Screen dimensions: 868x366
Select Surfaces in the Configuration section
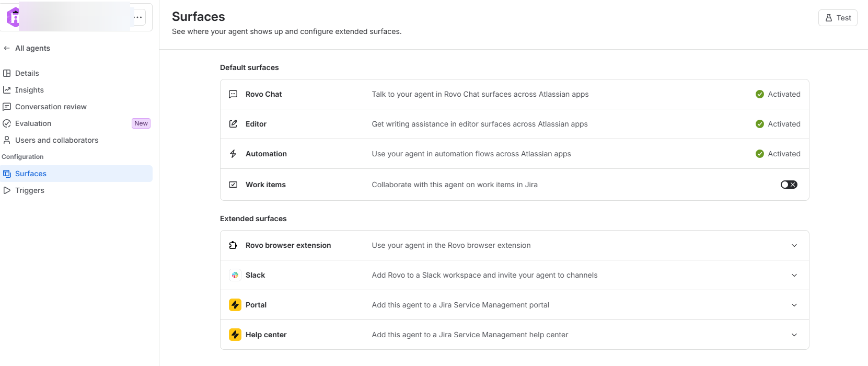76,174
